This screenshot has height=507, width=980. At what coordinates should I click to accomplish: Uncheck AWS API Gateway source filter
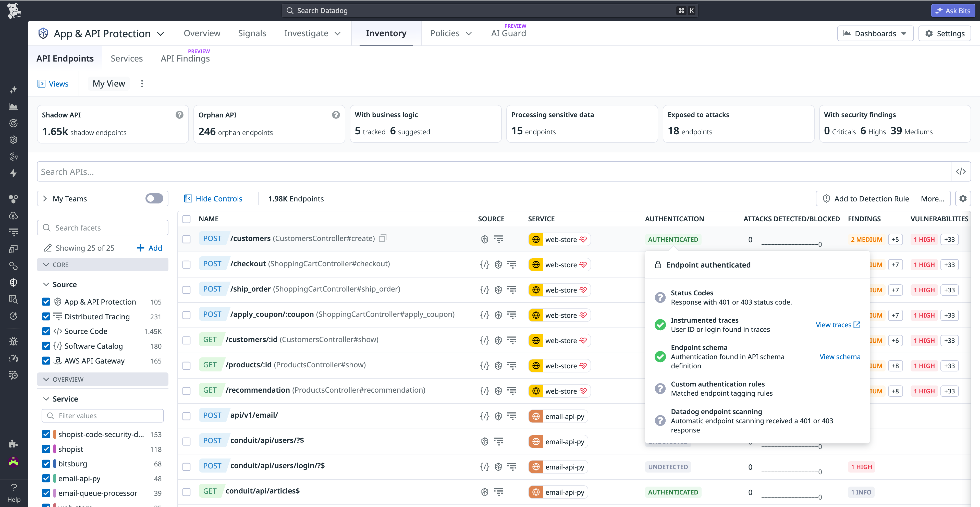coord(46,360)
